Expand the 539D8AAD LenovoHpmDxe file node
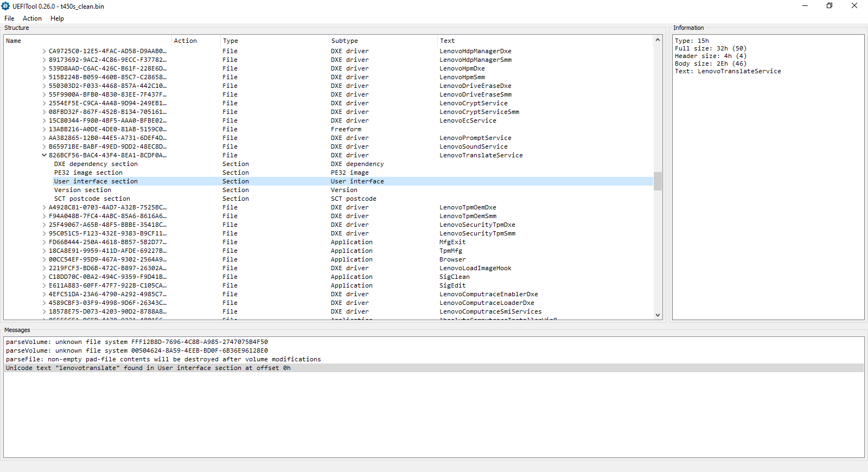 click(44, 68)
